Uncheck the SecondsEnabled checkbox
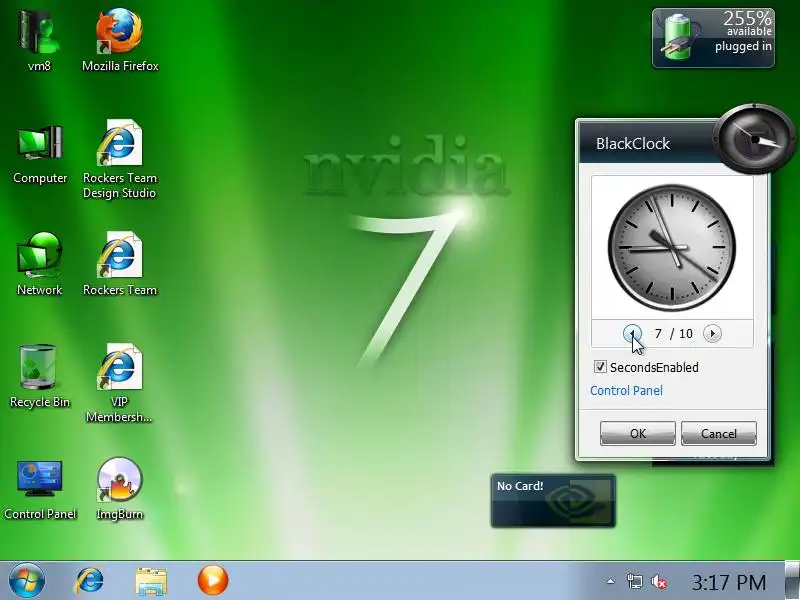Viewport: 800px width, 600px height. [x=600, y=367]
